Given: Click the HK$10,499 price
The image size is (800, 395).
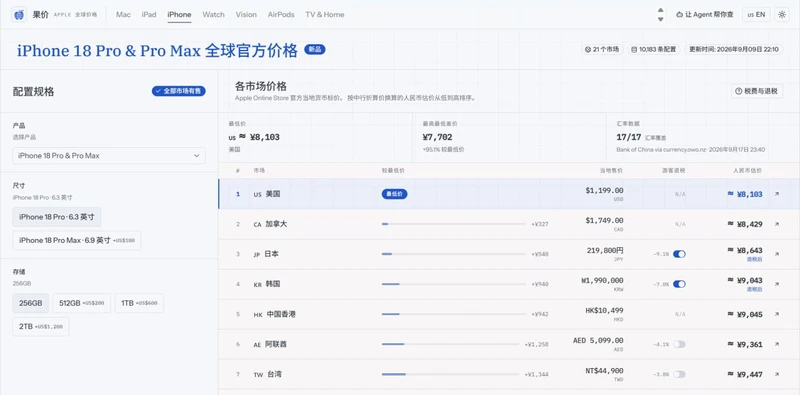Looking at the screenshot, I should [604, 311].
